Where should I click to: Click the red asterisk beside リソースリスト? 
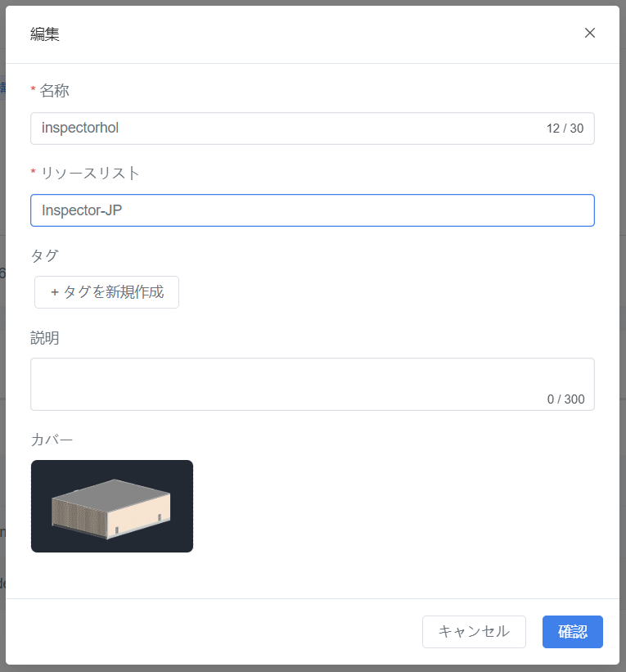pos(33,172)
